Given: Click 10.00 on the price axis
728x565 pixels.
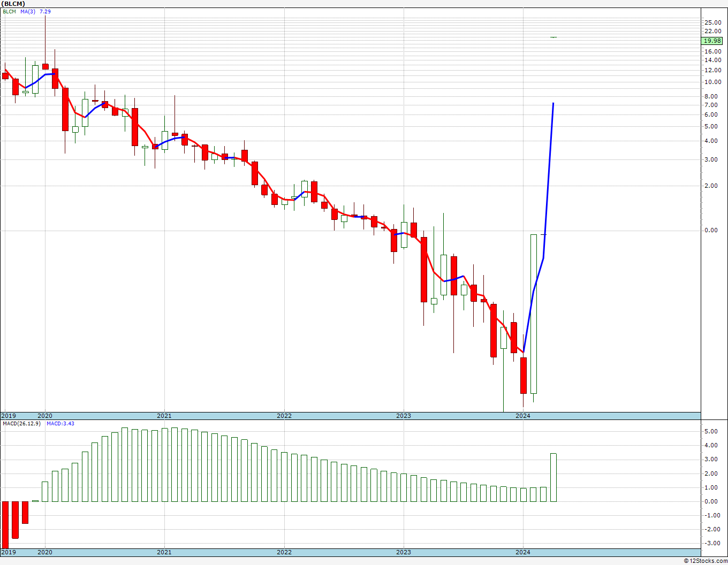Looking at the screenshot, I should [713, 82].
